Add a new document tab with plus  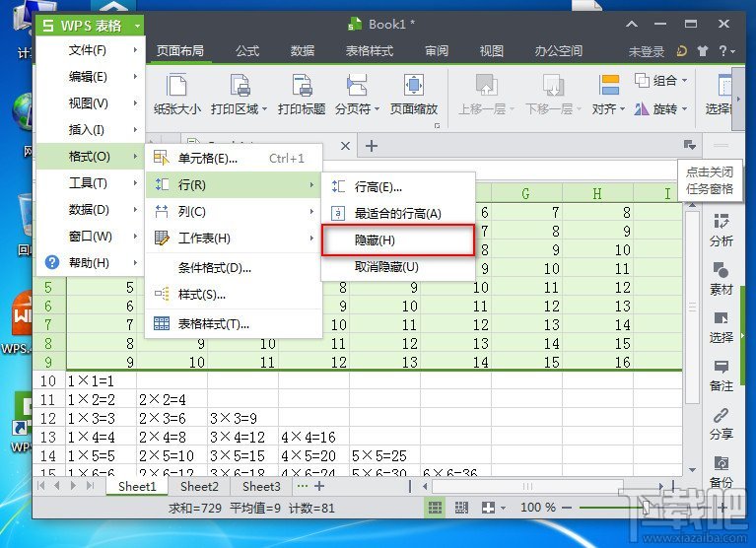(x=372, y=146)
